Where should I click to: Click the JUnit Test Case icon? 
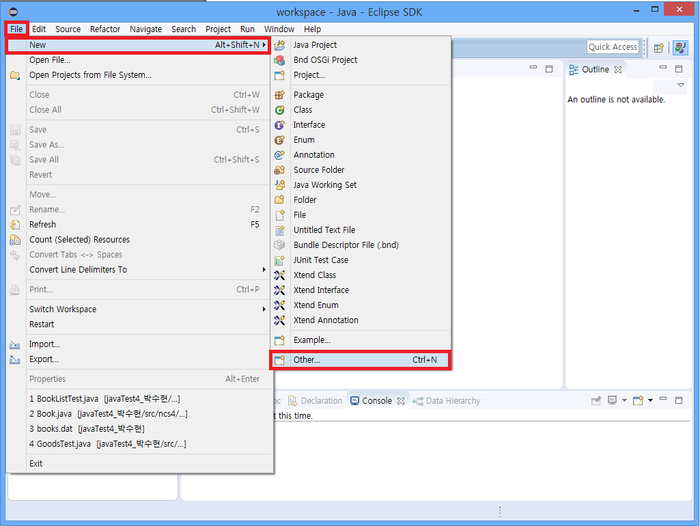[279, 260]
